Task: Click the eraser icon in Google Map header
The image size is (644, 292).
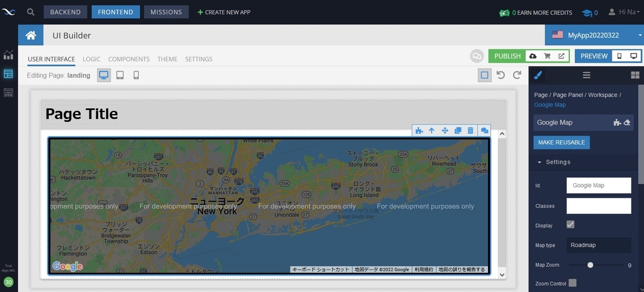Action: coord(626,122)
